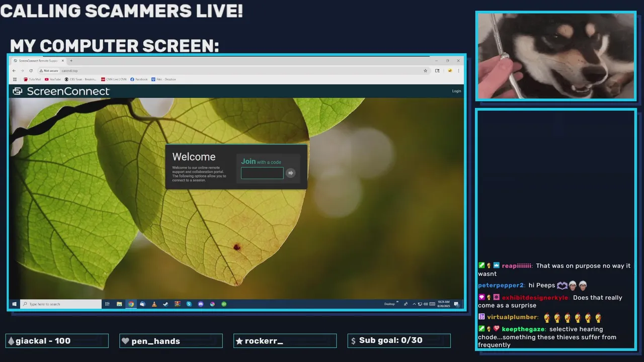The width and height of the screenshot is (644, 362).
Task: Open the Facebook bookmark
Action: [x=139, y=79]
